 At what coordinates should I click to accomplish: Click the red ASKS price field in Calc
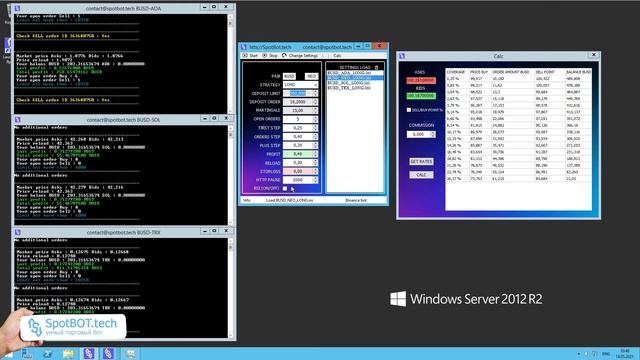(x=421, y=80)
